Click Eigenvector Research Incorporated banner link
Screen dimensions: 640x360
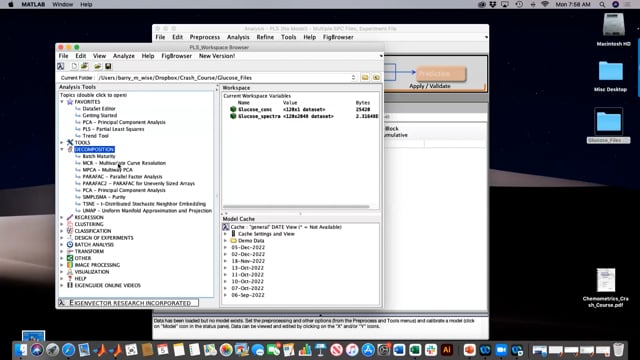(x=129, y=303)
